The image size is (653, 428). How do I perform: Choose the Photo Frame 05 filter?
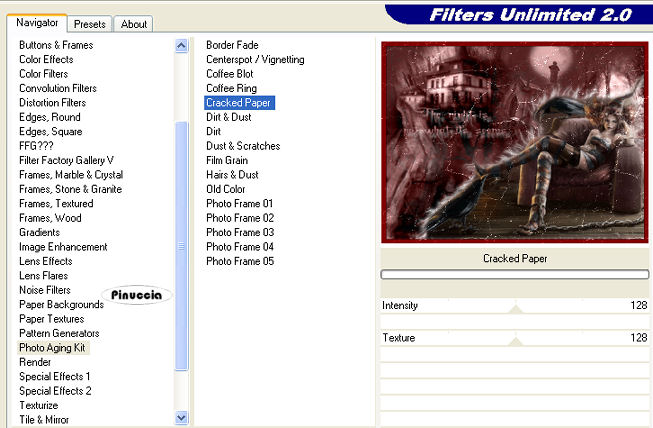tap(240, 261)
